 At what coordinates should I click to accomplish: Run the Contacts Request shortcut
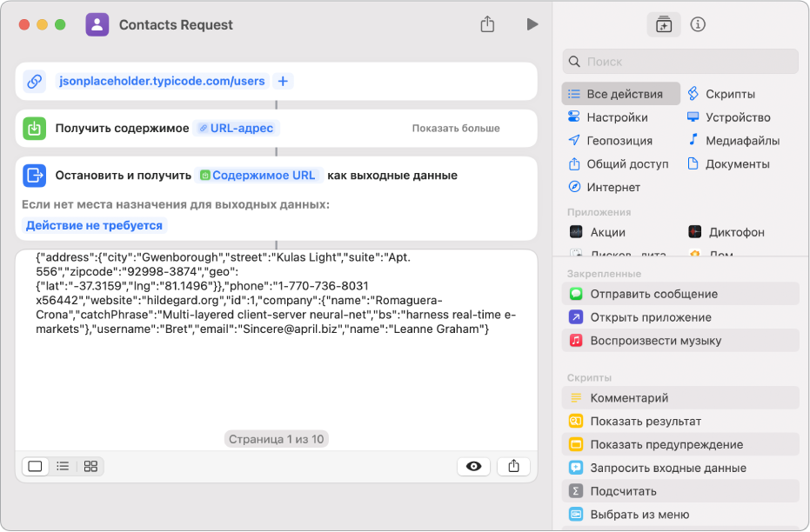tap(532, 24)
